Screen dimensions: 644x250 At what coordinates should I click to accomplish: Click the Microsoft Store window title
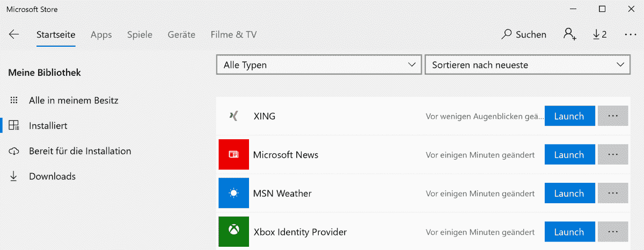pyautogui.click(x=32, y=9)
